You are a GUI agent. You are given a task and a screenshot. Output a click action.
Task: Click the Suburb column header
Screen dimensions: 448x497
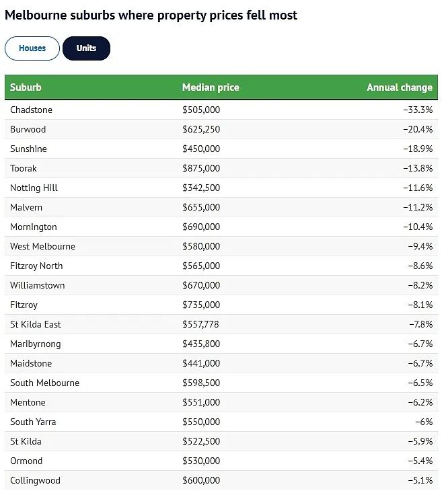(x=26, y=87)
